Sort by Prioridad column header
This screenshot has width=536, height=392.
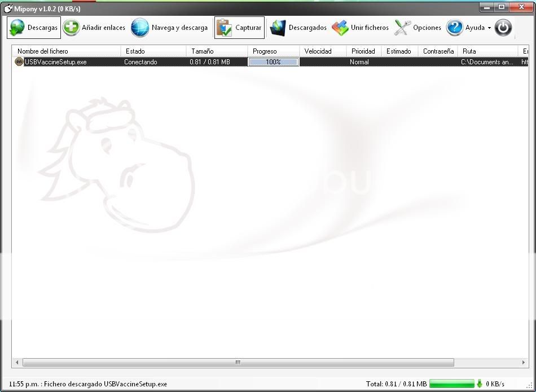tap(364, 51)
